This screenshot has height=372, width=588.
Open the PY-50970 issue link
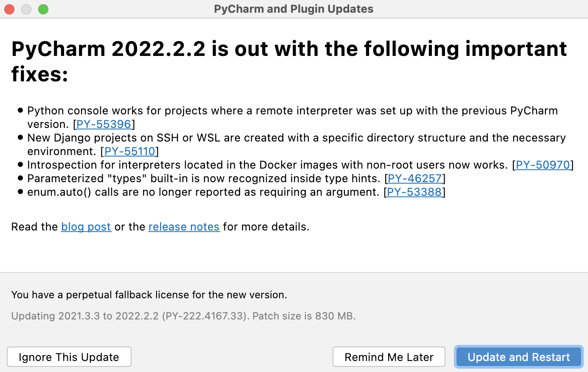(543, 165)
